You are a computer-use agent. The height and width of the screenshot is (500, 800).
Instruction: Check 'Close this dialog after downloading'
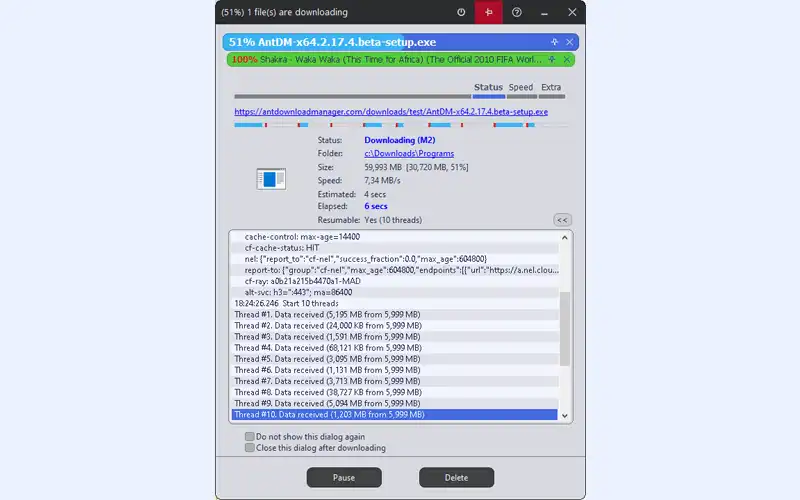[249, 448]
